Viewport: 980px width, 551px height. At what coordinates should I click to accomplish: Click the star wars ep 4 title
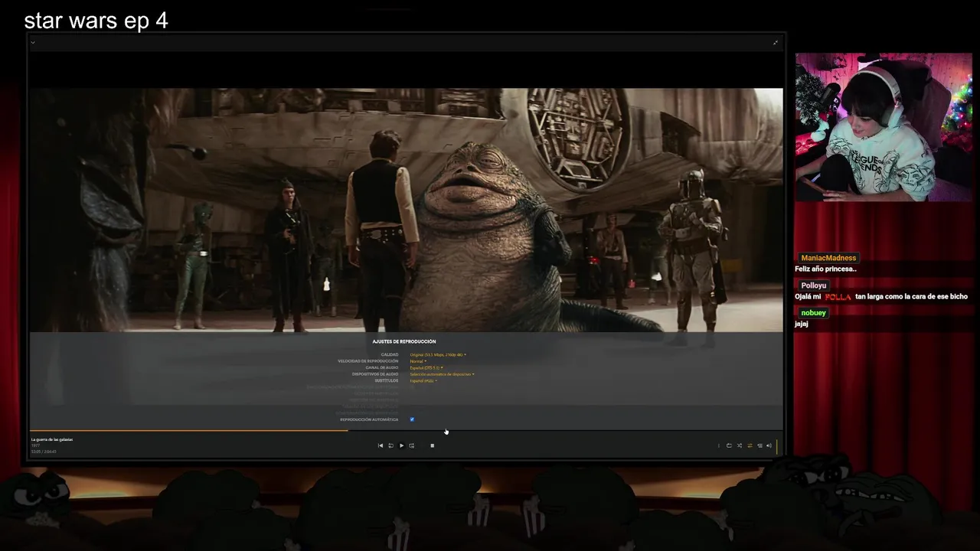coord(96,21)
